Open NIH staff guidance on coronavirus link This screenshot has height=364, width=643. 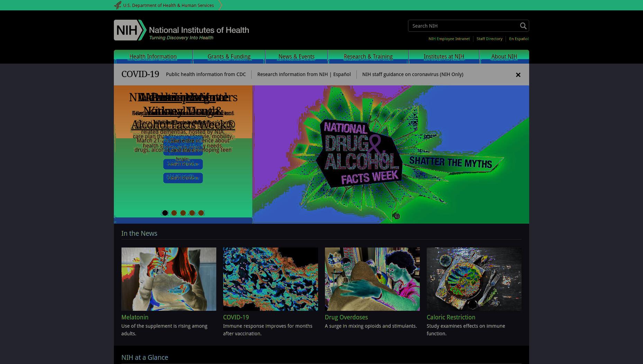(413, 74)
